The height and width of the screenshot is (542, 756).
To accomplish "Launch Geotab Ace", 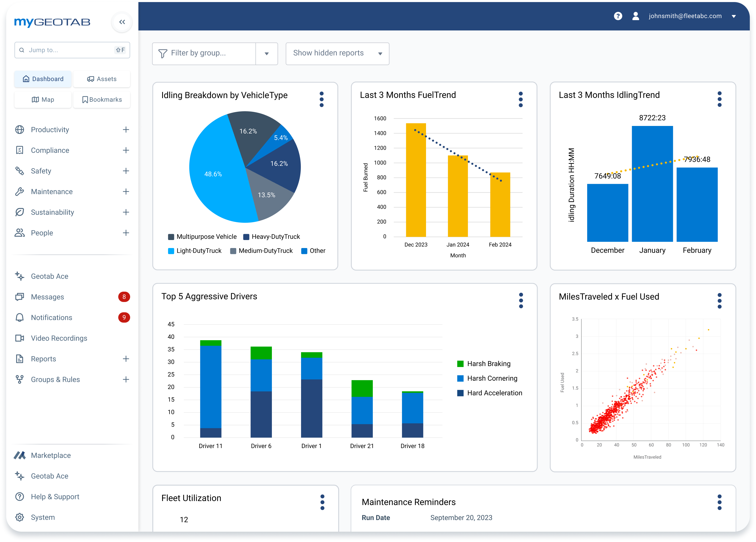I will [50, 276].
